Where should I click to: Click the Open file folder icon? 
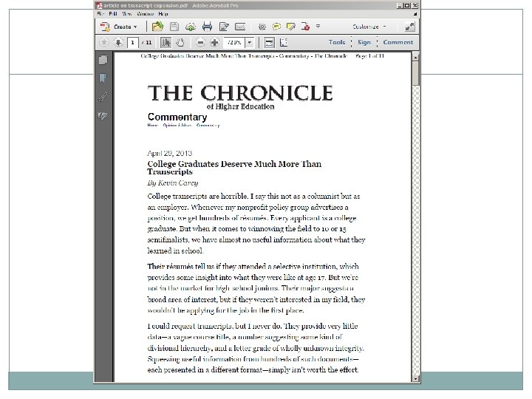(157, 27)
